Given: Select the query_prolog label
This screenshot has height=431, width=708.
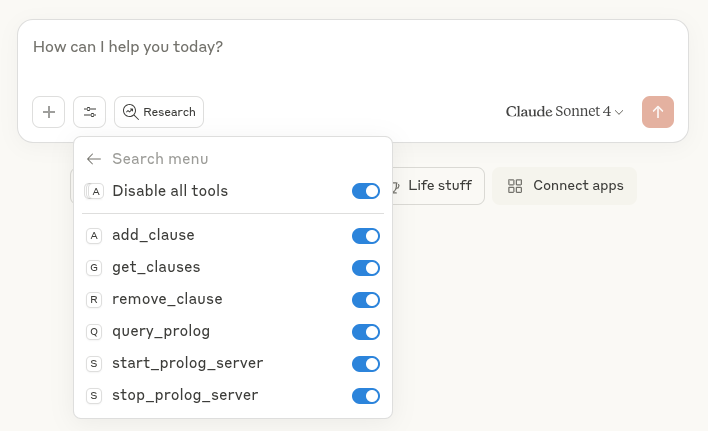Looking at the screenshot, I should [161, 332].
